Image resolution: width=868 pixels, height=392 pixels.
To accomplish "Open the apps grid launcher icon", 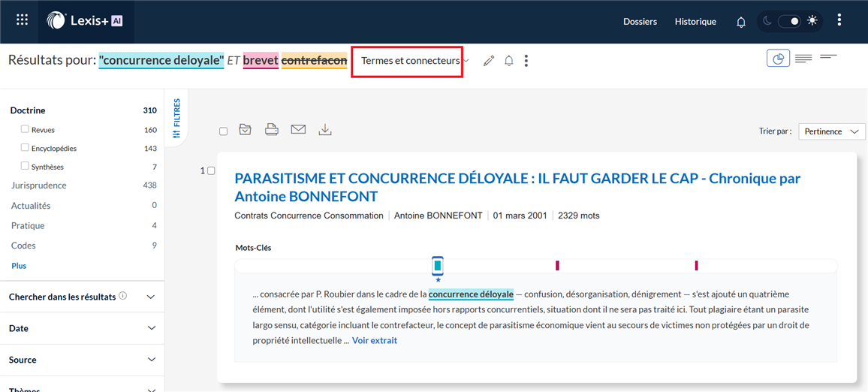I will pyautogui.click(x=22, y=20).
